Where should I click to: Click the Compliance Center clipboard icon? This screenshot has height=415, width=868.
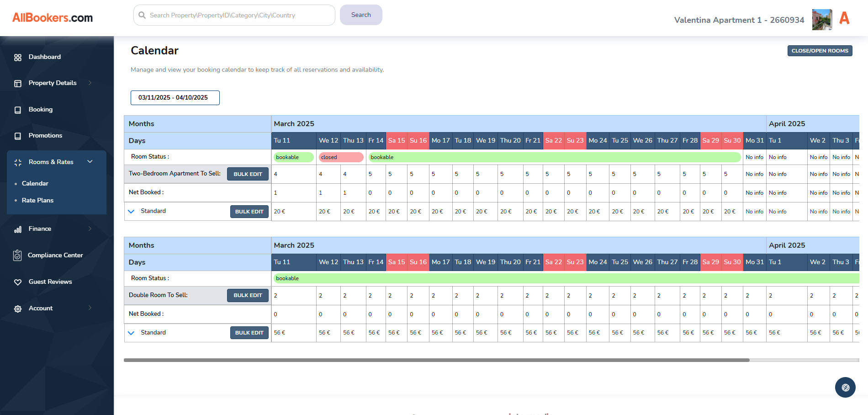tap(17, 255)
